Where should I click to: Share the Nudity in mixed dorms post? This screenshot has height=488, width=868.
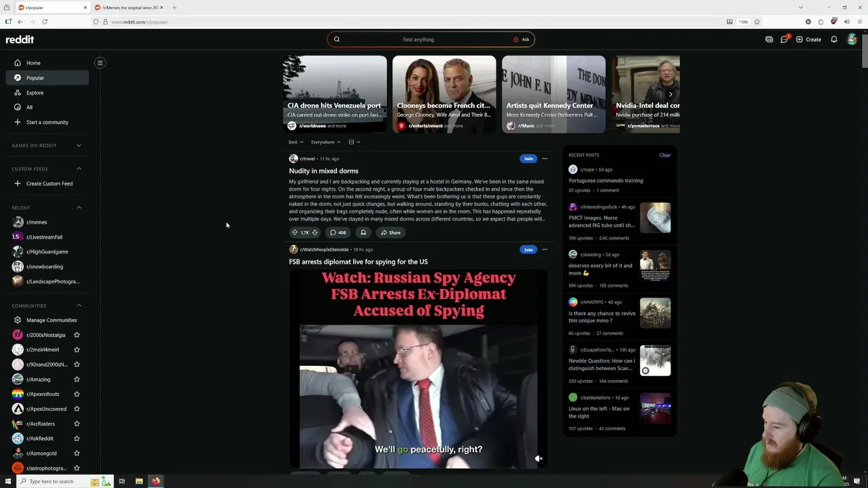coord(391,232)
